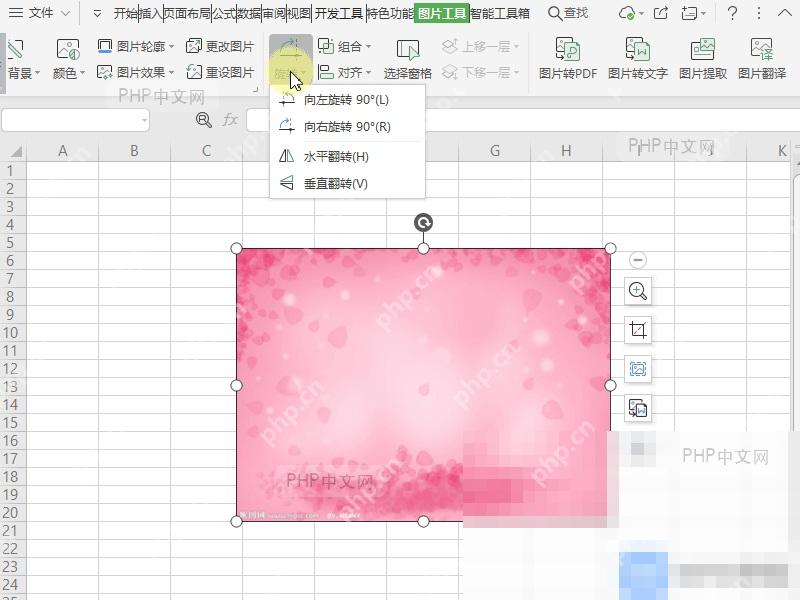Image resolution: width=800 pixels, height=600 pixels.
Task: Choose 向右旋转 90°(R) from the rotate menu
Action: click(x=347, y=126)
